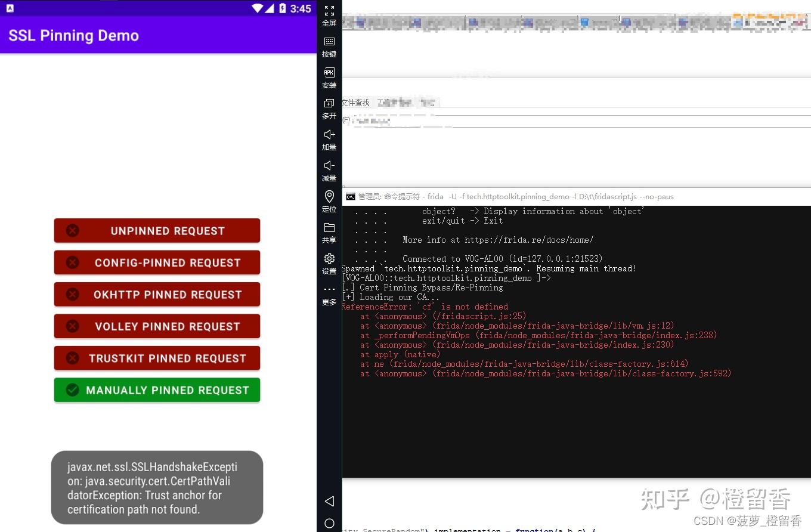Click the VOLLEY PINNED REQUEST button
This screenshot has width=811, height=532.
tap(157, 326)
